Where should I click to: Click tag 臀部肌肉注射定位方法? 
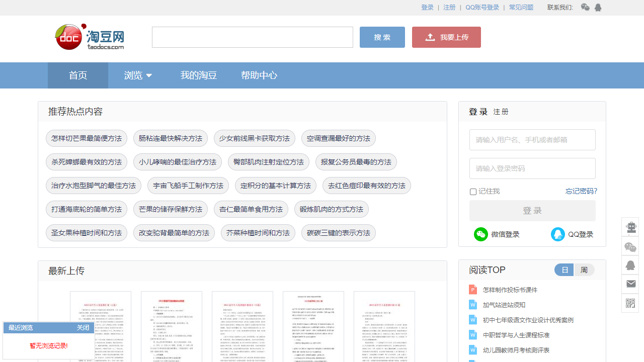pyautogui.click(x=269, y=162)
